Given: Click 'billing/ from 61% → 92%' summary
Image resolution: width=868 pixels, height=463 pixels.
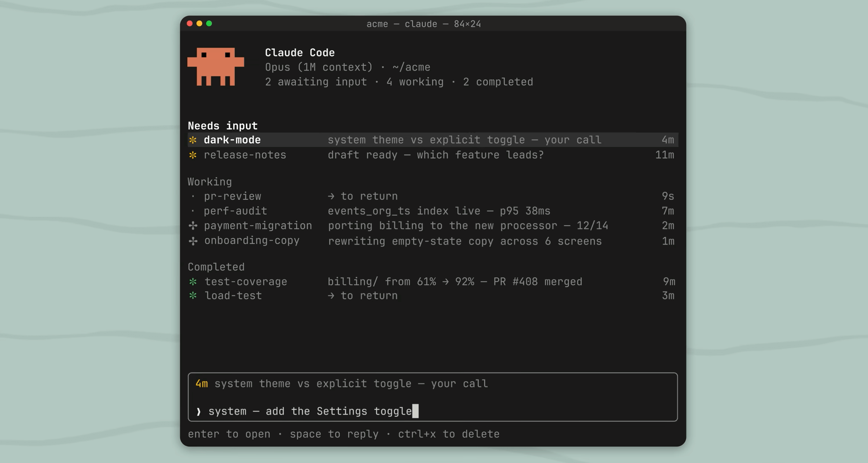Looking at the screenshot, I should [401, 282].
